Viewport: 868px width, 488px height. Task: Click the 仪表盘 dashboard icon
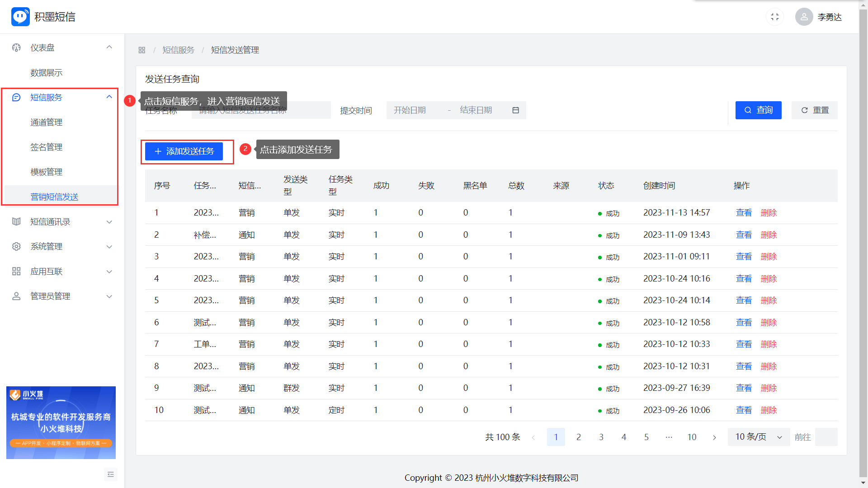(x=16, y=47)
